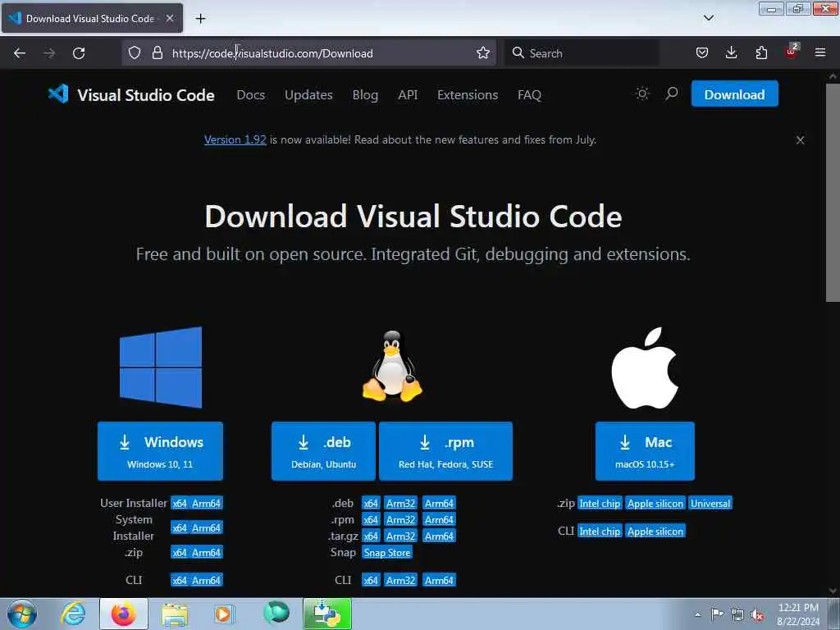Open the extensions puzzle icon

click(761, 53)
